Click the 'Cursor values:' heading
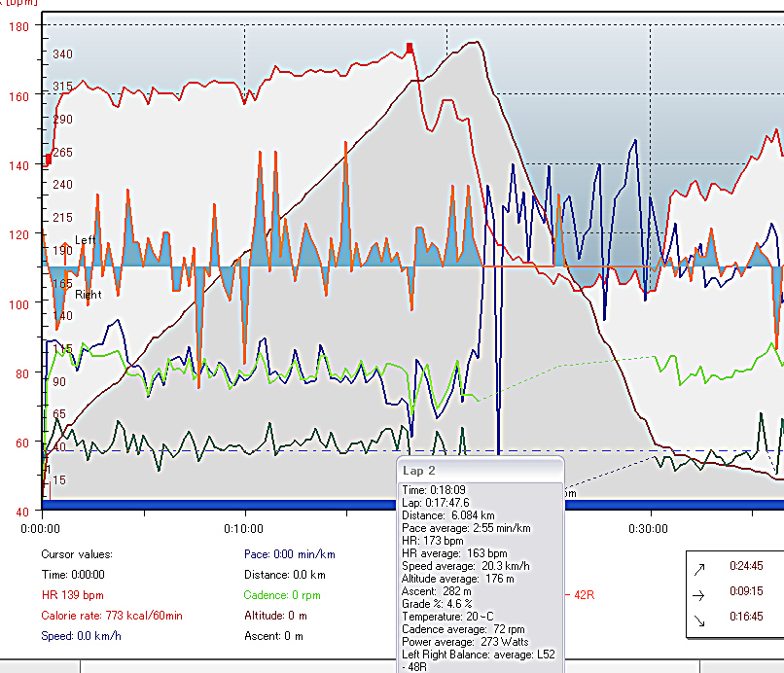Image resolution: width=784 pixels, height=673 pixels. [77, 554]
